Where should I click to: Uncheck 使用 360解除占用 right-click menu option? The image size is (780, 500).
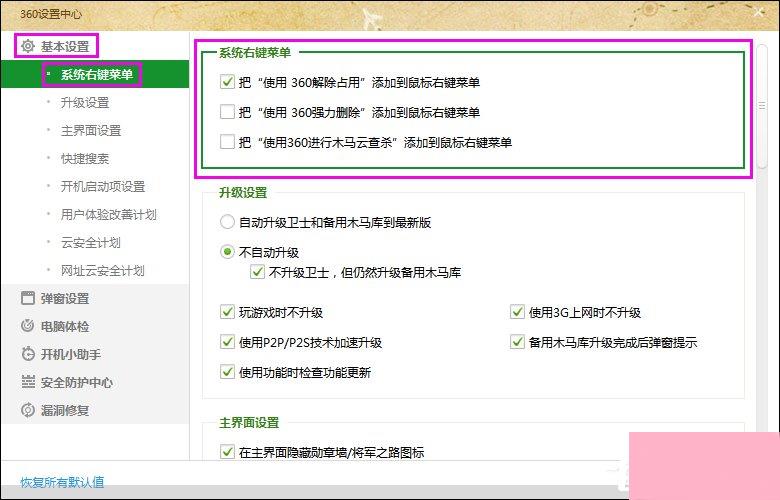tap(227, 82)
